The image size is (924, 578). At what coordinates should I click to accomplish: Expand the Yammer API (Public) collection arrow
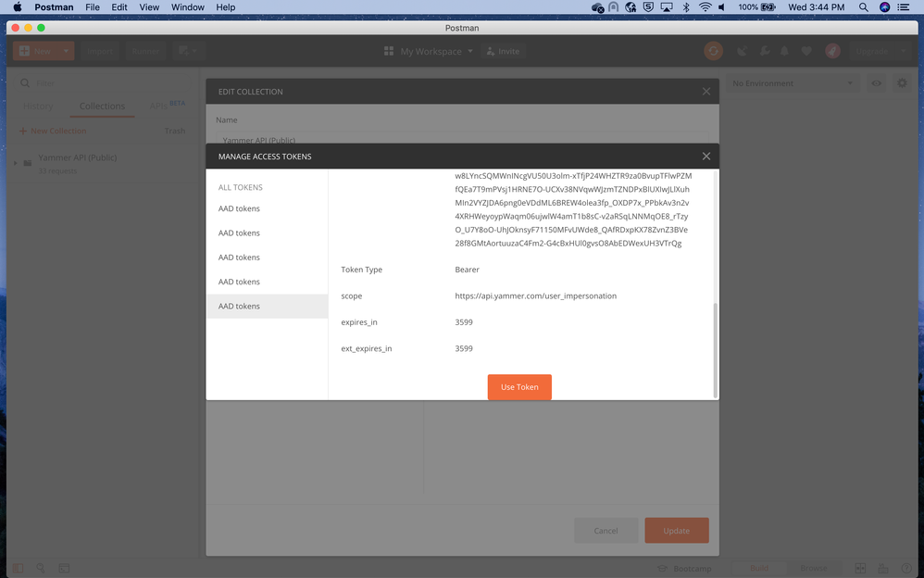pyautogui.click(x=16, y=163)
